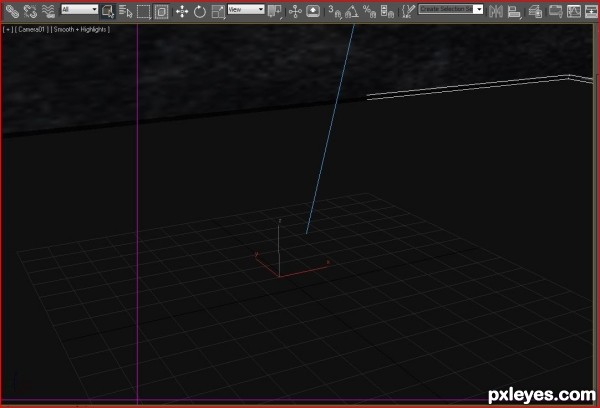
Task: Toggle Spinner Snap
Action: coord(387,11)
